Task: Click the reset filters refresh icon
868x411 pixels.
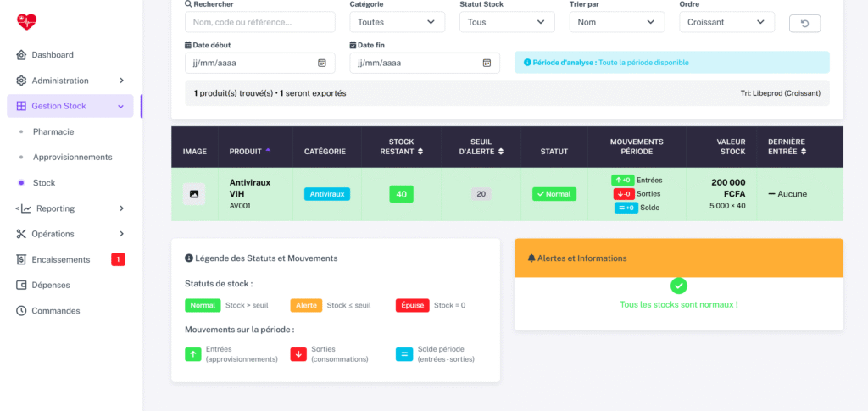Action: 804,23
